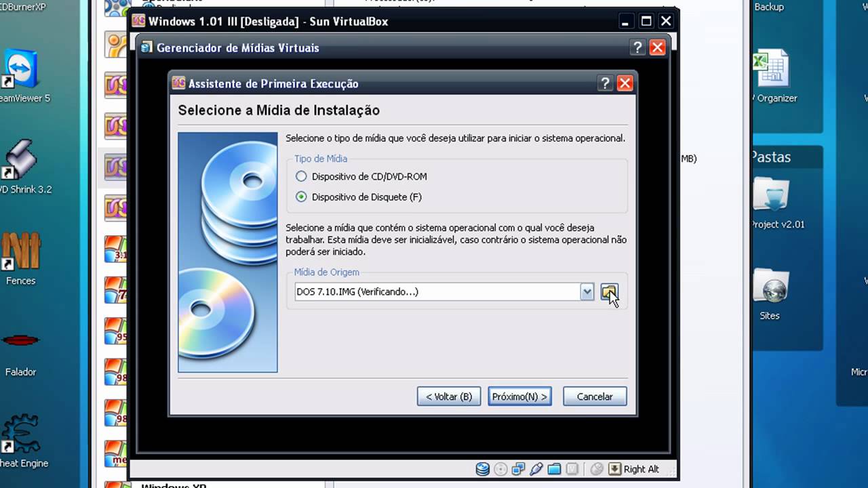This screenshot has width=868, height=488.
Task: Click the Próximo(N) > button
Action: (519, 396)
